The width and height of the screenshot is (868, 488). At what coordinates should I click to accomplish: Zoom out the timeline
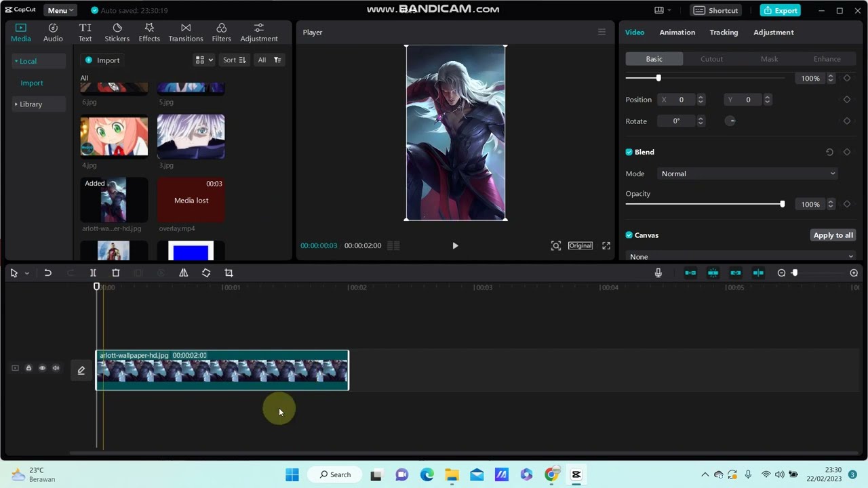click(781, 272)
